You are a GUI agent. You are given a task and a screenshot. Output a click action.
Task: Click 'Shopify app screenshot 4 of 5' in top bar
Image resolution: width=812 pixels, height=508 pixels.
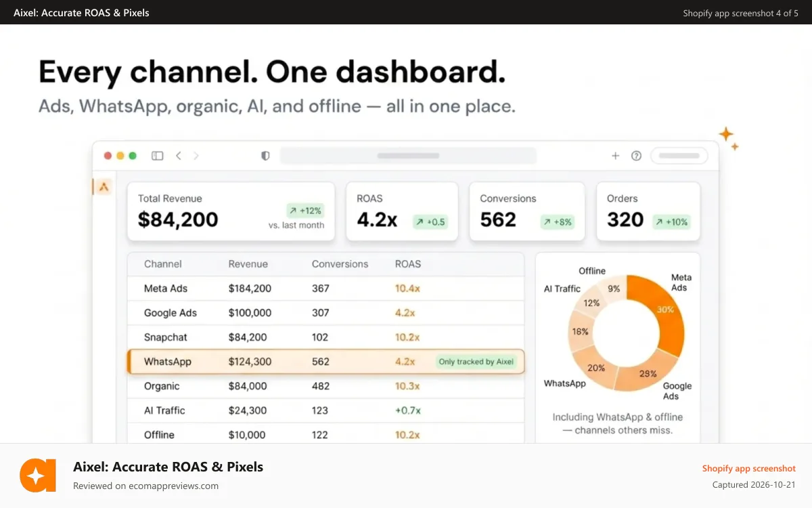[x=740, y=13]
